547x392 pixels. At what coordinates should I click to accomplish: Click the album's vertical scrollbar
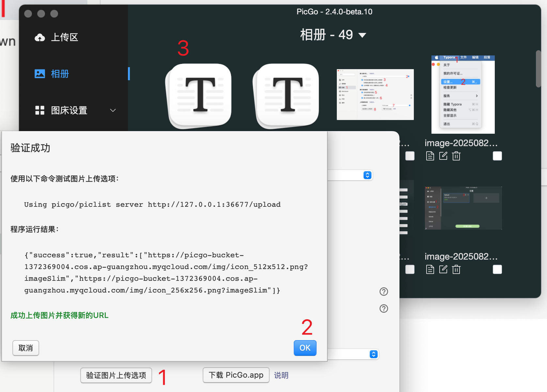coord(538,68)
